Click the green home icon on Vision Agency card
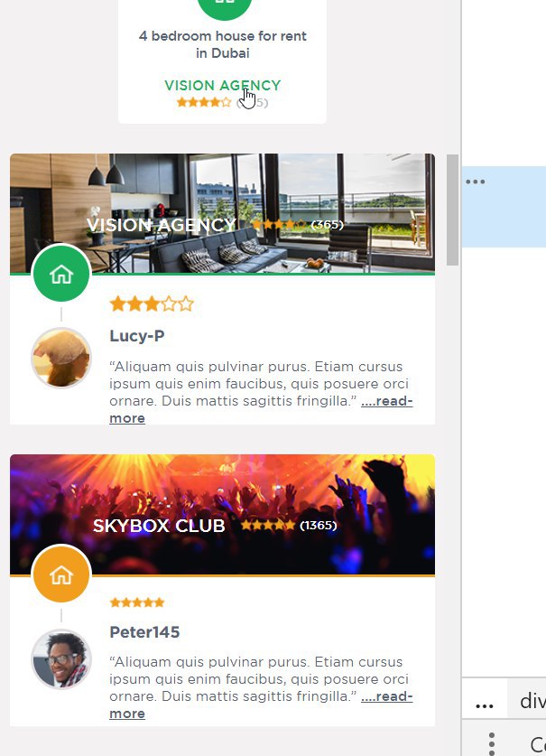The width and height of the screenshot is (546, 756). click(61, 274)
